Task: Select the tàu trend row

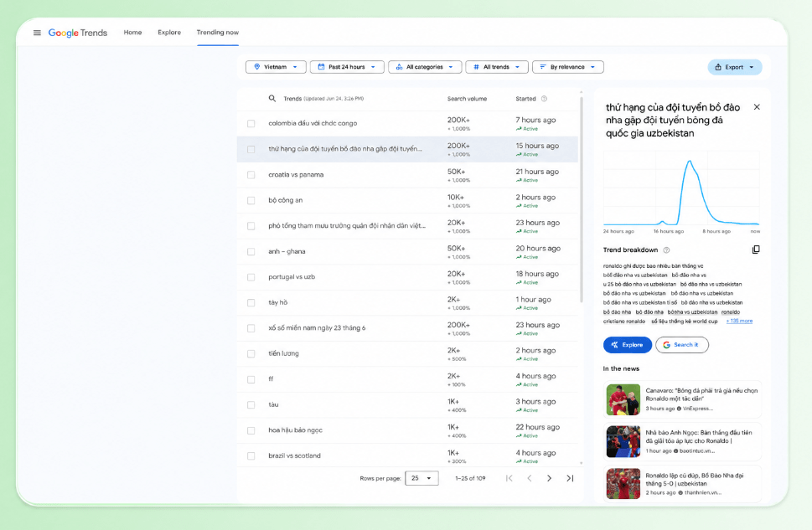Action: tap(407, 404)
